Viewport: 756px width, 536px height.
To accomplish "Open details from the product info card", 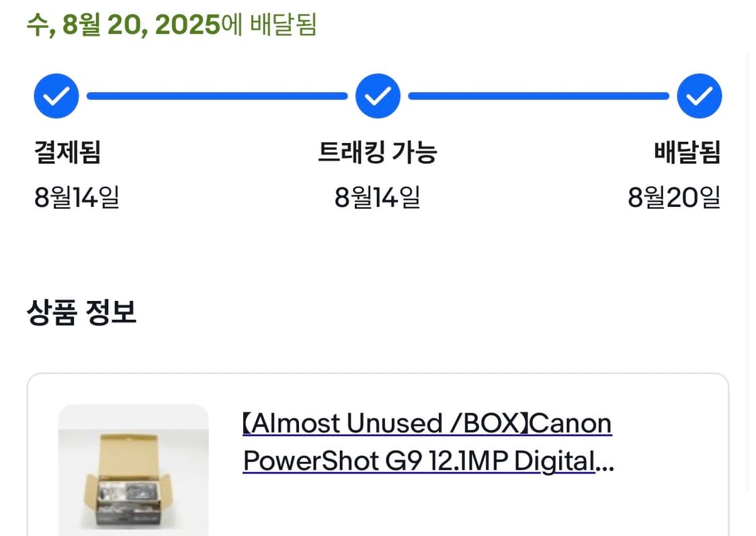I will [376, 457].
